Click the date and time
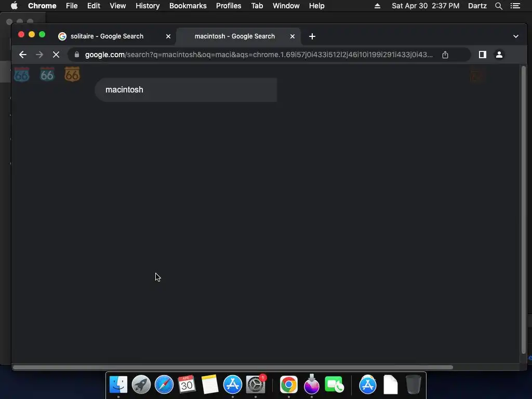This screenshot has width=532, height=399. [x=425, y=6]
